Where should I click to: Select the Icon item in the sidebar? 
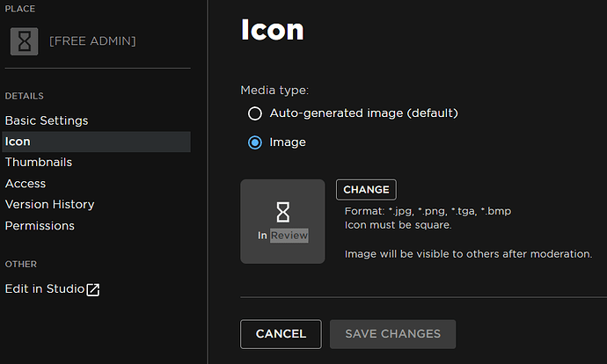18,142
